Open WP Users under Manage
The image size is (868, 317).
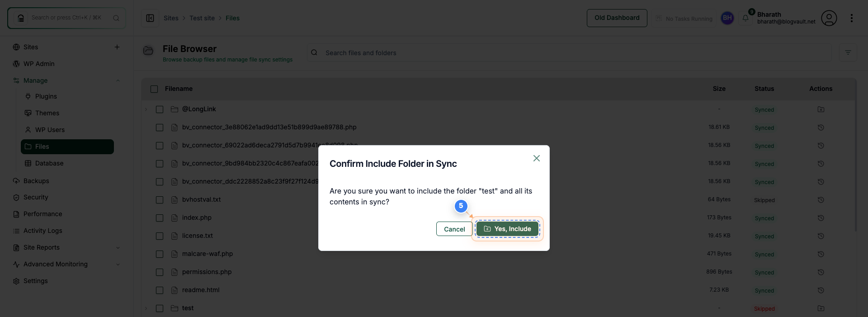(x=50, y=130)
